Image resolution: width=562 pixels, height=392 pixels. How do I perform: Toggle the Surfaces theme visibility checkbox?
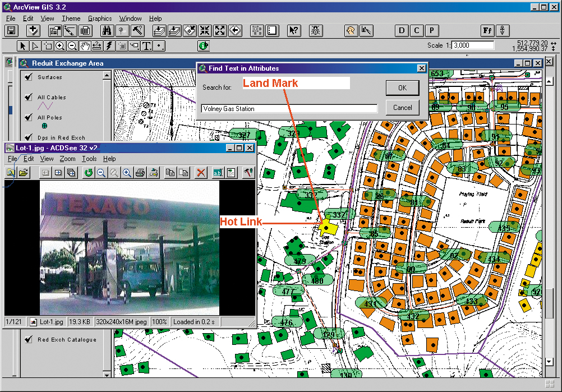pos(28,77)
